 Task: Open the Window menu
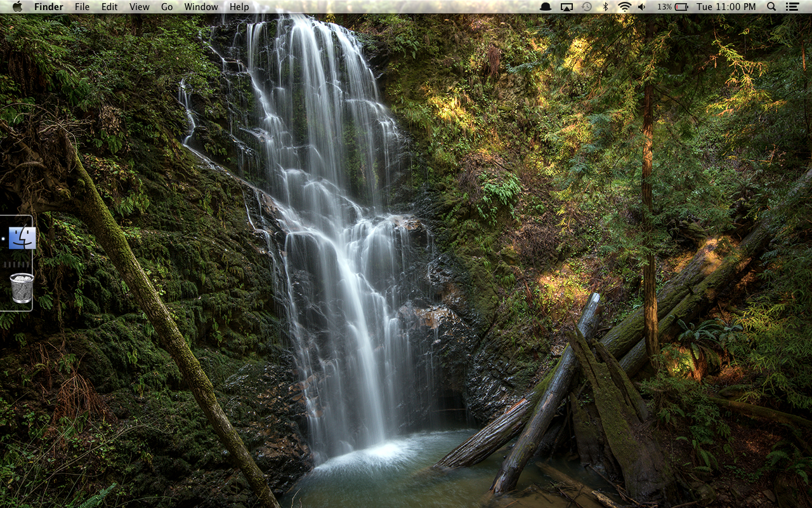[201, 7]
